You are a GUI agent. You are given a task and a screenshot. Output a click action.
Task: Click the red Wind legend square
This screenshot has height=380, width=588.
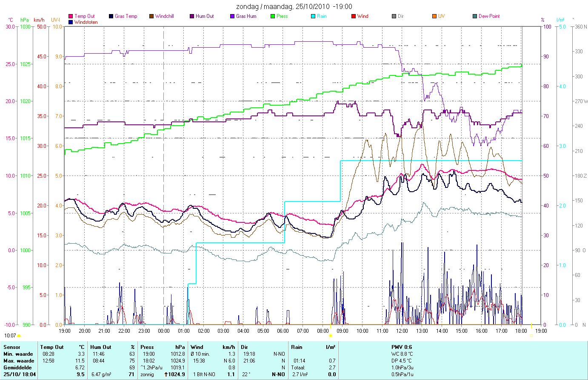tap(354, 16)
